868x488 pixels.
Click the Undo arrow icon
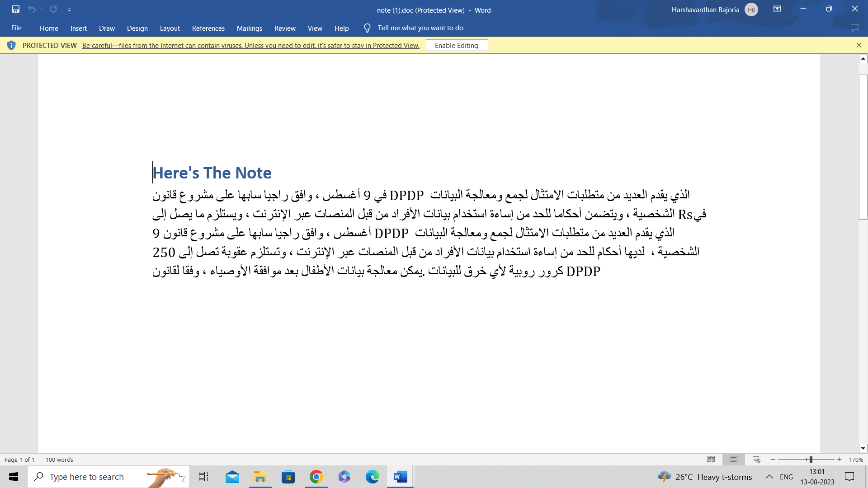[31, 9]
